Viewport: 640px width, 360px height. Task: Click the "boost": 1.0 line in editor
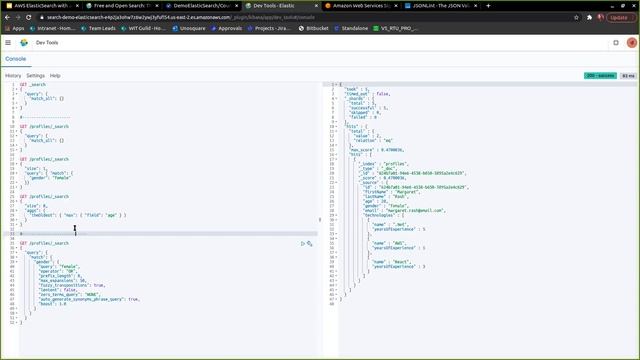(x=53, y=304)
